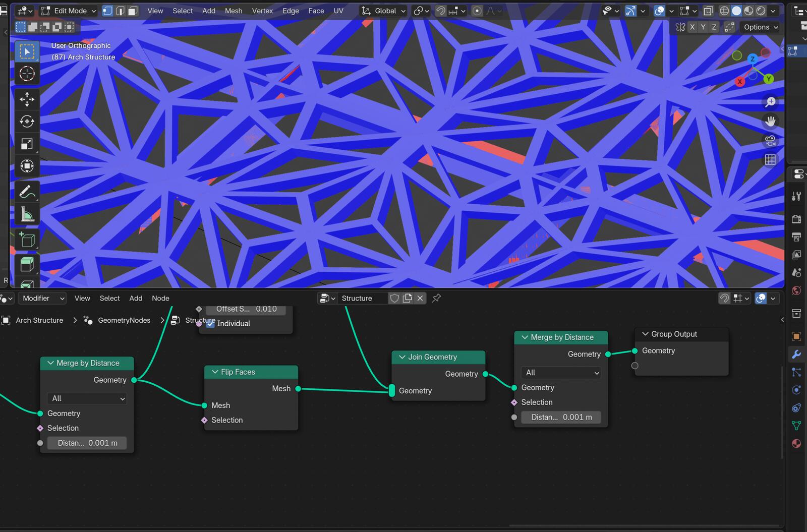
Task: Pick the Measure ruler tool
Action: coord(27,215)
